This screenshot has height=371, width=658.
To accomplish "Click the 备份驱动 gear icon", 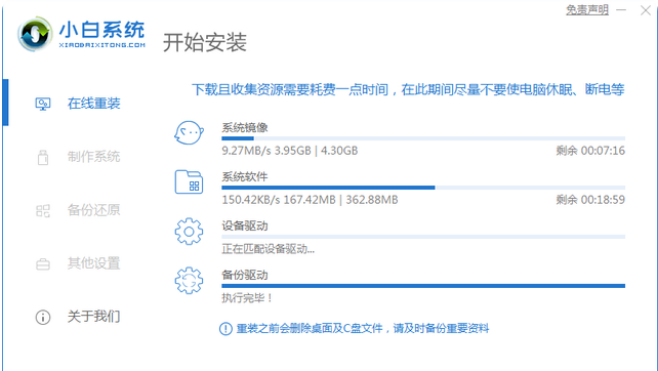I will click(x=189, y=280).
